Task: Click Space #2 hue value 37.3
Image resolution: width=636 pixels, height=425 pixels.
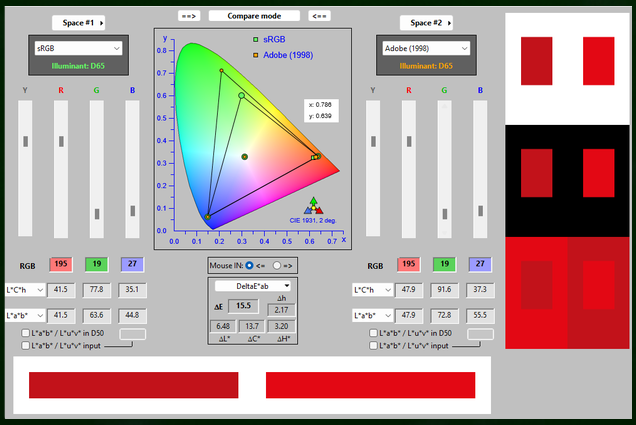Action: pos(480,290)
